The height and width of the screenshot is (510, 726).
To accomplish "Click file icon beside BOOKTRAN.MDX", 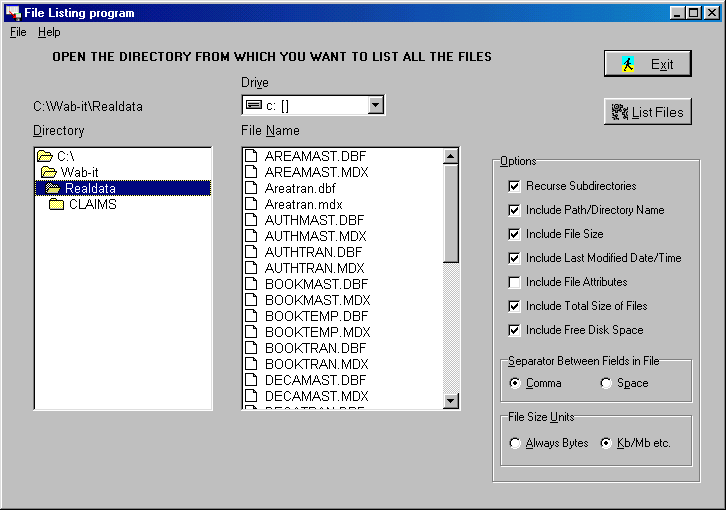I will 251,364.
